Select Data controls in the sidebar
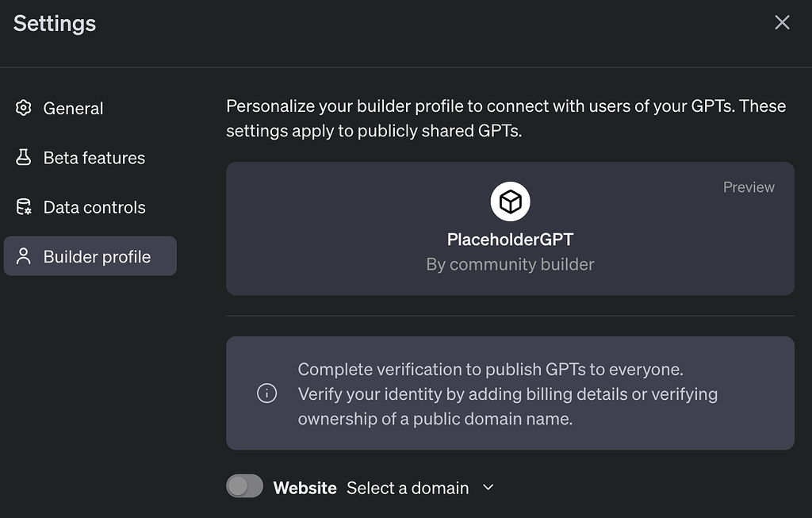This screenshot has width=812, height=518. pyautogui.click(x=94, y=207)
